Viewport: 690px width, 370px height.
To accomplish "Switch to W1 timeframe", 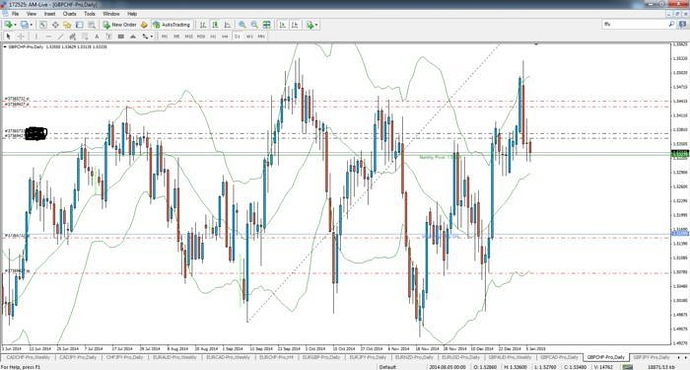I will coord(249,37).
